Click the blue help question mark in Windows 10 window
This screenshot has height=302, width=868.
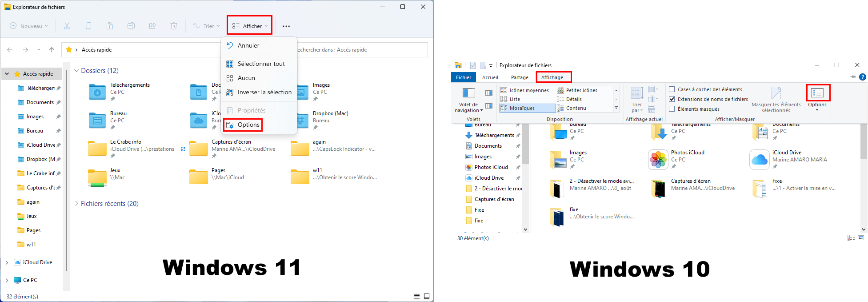click(862, 77)
